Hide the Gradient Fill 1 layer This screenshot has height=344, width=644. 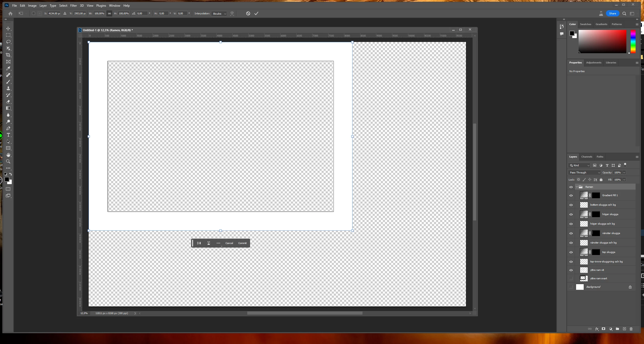point(571,195)
